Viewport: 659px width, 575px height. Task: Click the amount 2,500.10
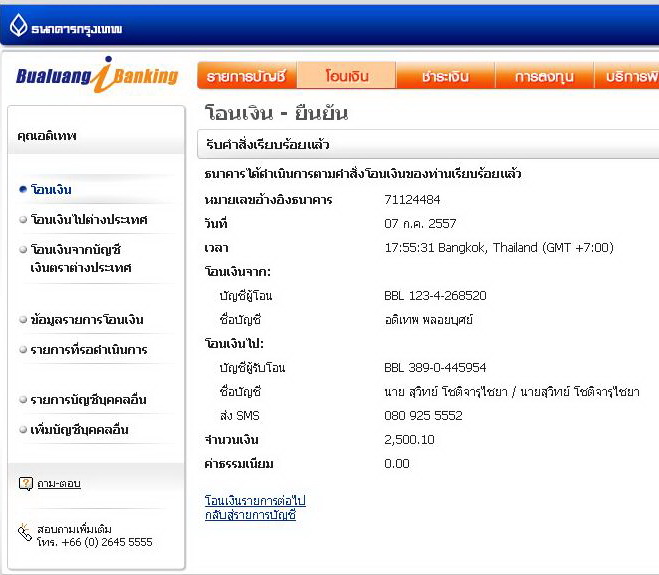(409, 440)
